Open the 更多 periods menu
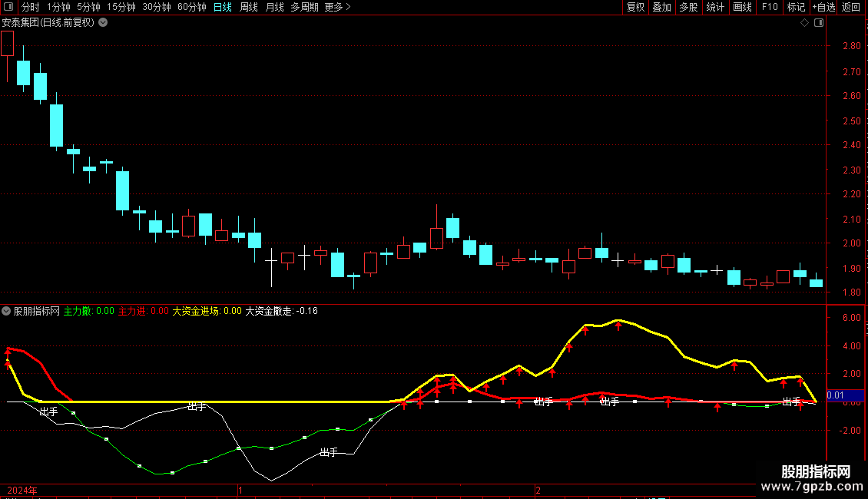The height and width of the screenshot is (499, 868). tap(338, 7)
